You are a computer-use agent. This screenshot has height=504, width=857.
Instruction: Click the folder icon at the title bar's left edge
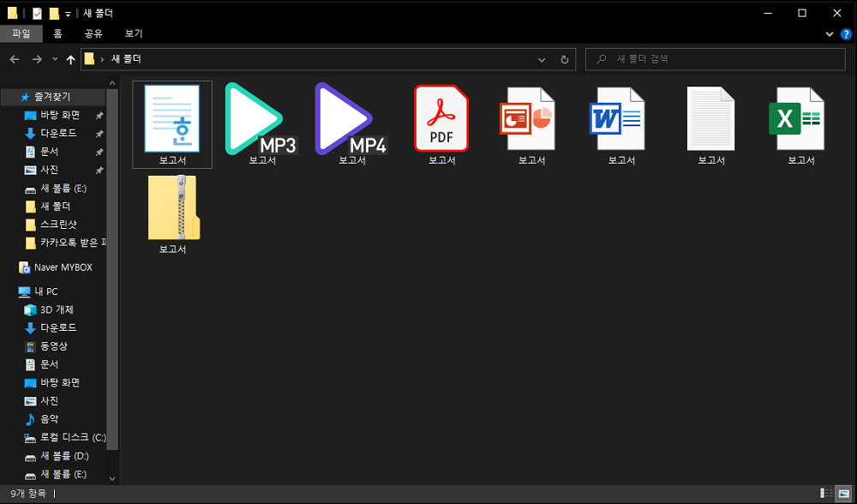click(x=13, y=13)
